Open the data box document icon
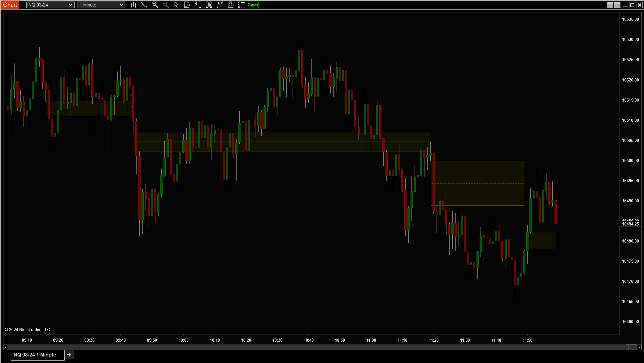This screenshot has height=363, width=644. [x=187, y=5]
